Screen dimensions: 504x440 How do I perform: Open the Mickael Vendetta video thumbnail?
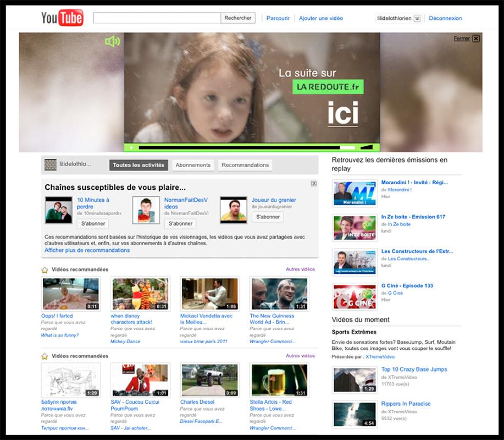click(x=210, y=294)
